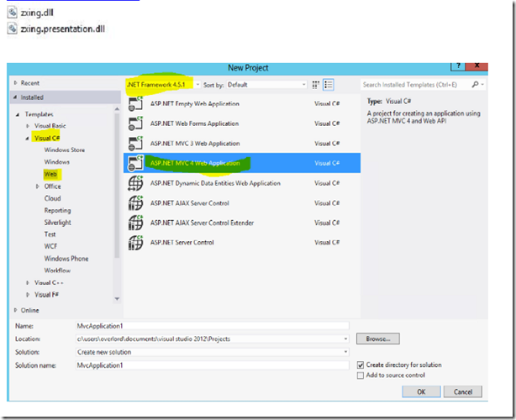Collapse the Visual C# node
Image resolution: width=516 pixels, height=420 pixels.
point(28,139)
